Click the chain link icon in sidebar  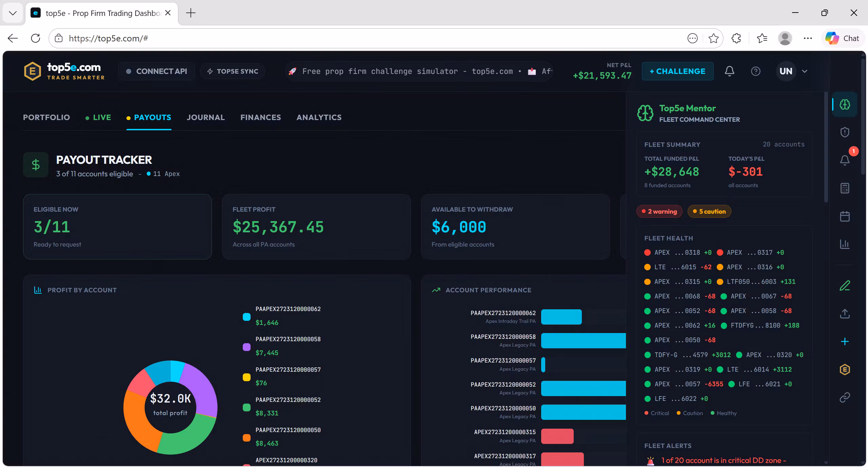click(x=845, y=397)
